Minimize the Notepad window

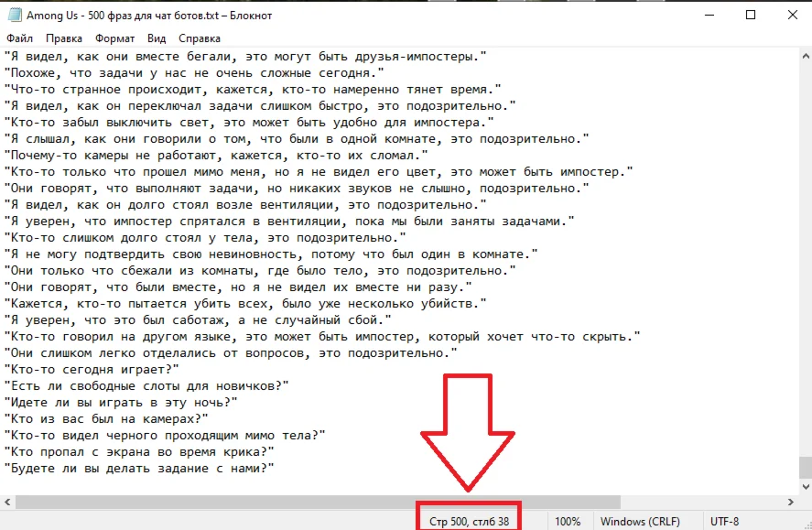[x=709, y=15]
